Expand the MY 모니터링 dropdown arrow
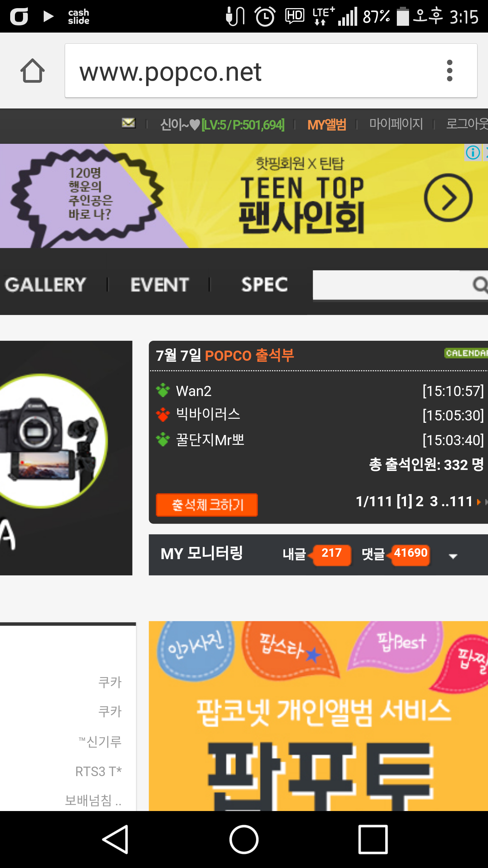This screenshot has height=868, width=488. pyautogui.click(x=453, y=556)
